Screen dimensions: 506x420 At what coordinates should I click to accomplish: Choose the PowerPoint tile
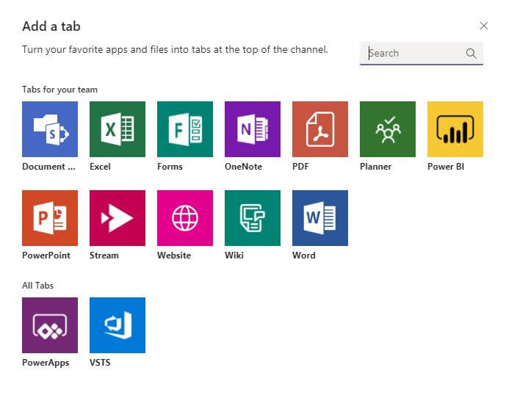[x=50, y=218]
